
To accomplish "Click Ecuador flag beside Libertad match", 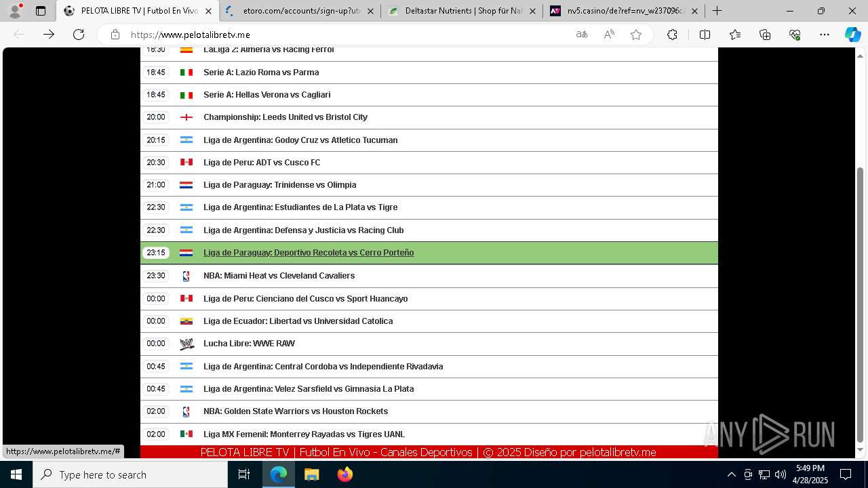I will click(x=186, y=321).
